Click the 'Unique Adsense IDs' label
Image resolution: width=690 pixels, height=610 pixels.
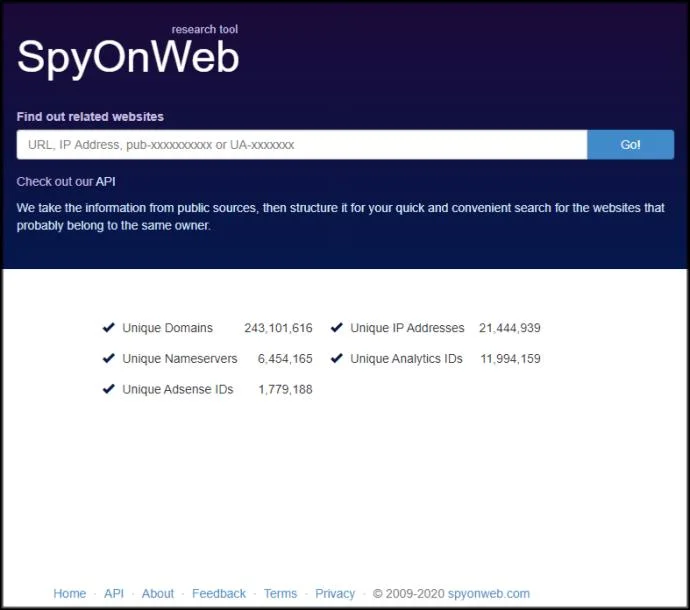(x=178, y=390)
